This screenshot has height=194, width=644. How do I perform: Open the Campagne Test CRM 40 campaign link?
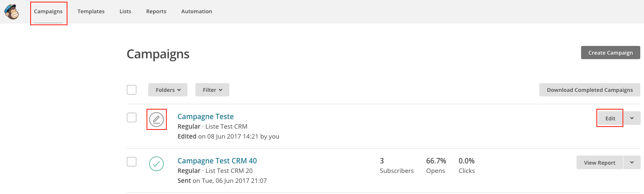click(x=217, y=161)
